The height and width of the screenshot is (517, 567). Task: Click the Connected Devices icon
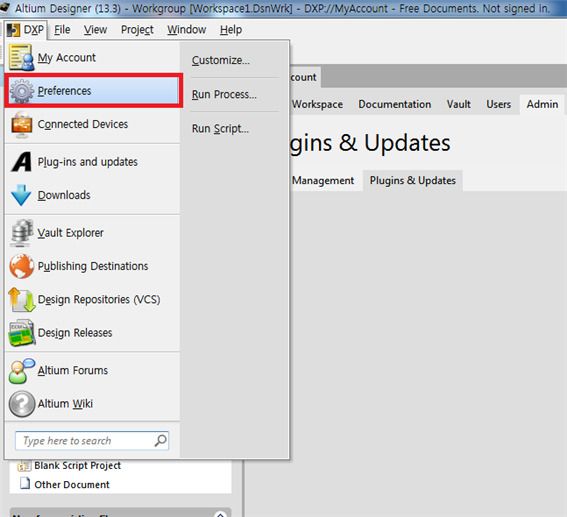coord(21,125)
